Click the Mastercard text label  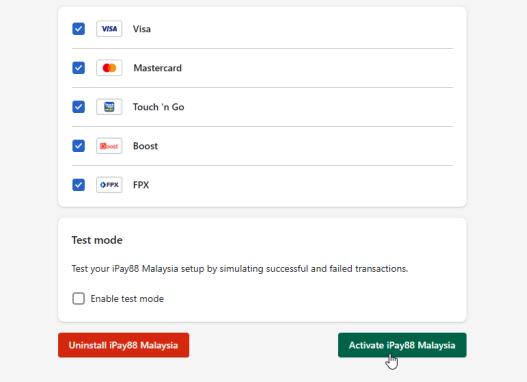click(x=157, y=68)
